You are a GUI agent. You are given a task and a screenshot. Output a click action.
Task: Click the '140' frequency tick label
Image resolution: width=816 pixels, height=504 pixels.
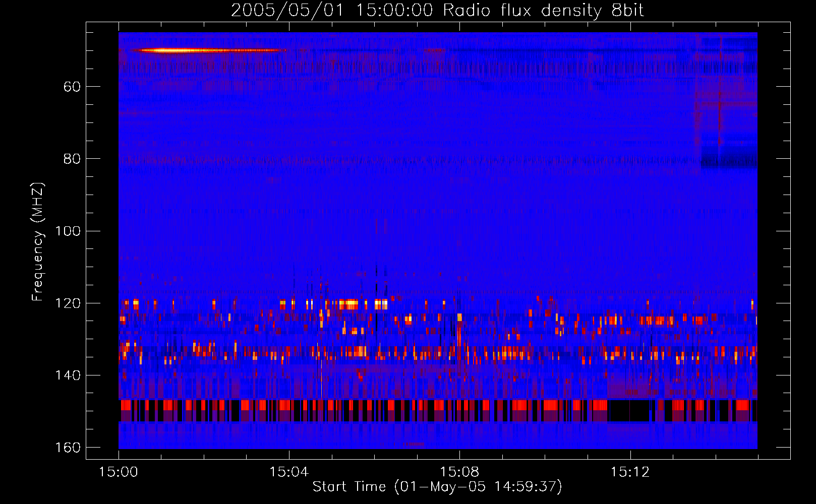point(68,375)
